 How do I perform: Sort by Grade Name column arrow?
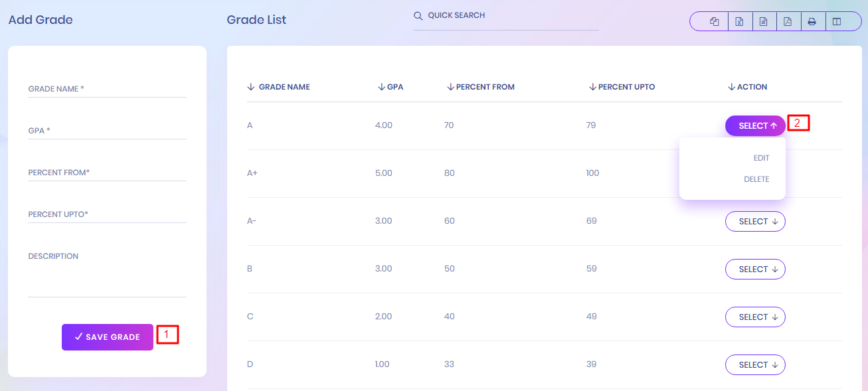(x=251, y=87)
